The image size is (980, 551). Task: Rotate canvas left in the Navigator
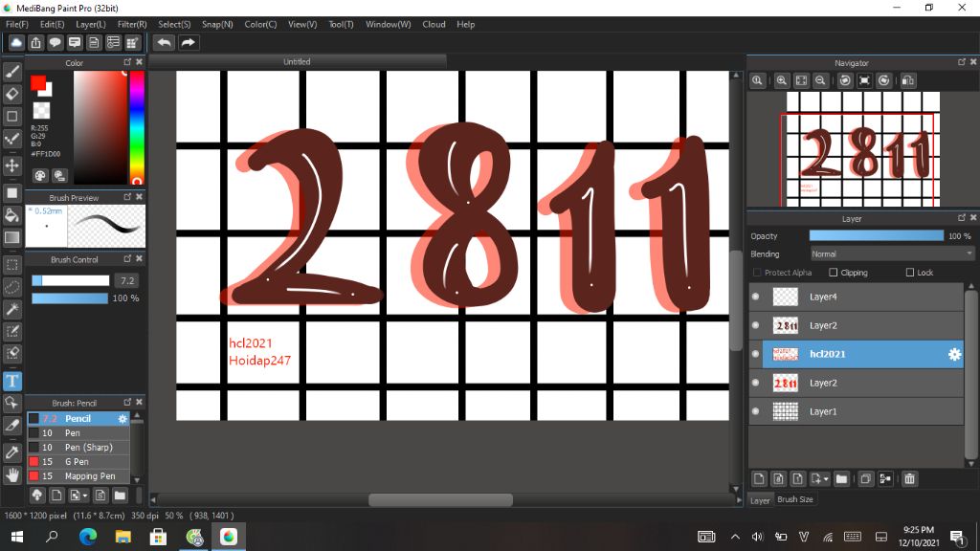[845, 80]
